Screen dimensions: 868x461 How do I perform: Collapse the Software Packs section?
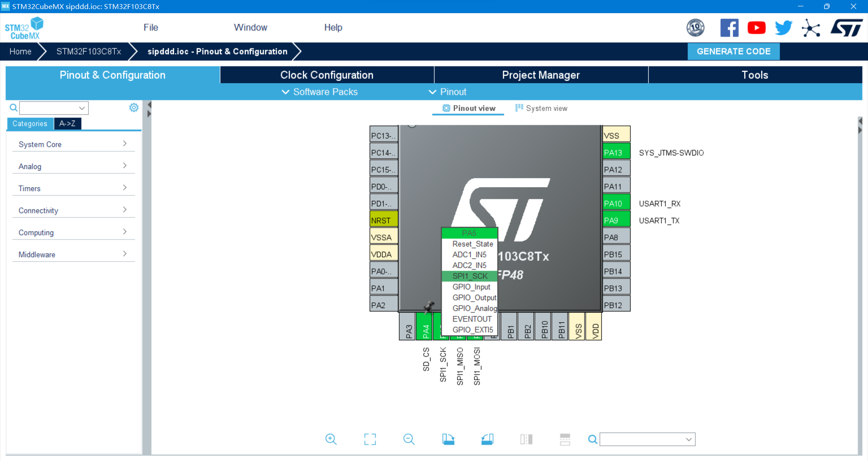(319, 92)
